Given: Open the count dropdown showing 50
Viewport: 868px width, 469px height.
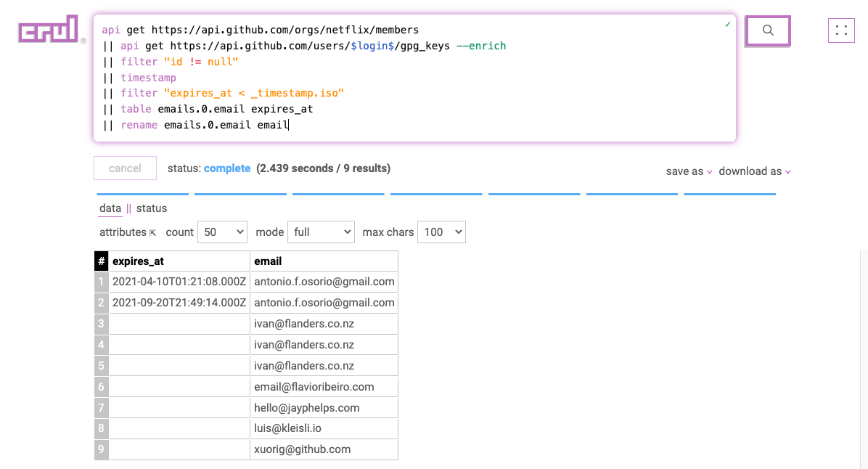Looking at the screenshot, I should (223, 232).
